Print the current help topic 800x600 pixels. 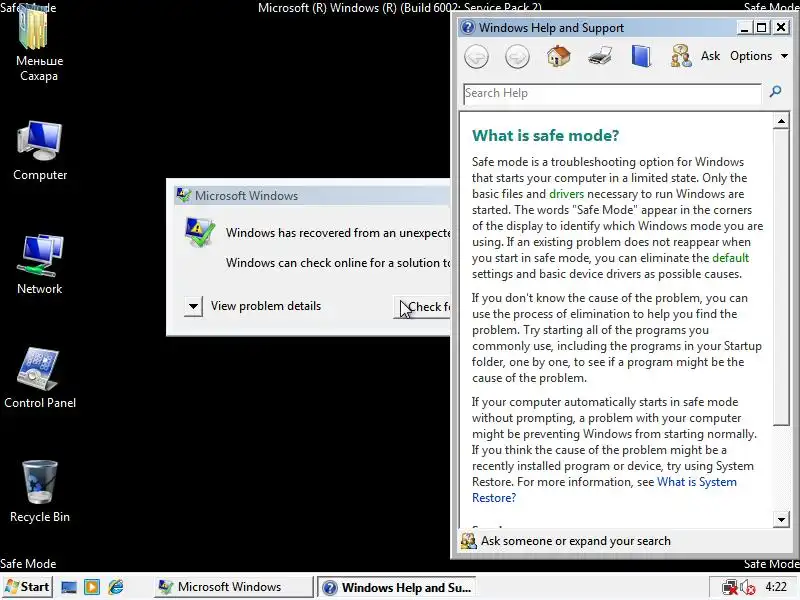pos(600,56)
